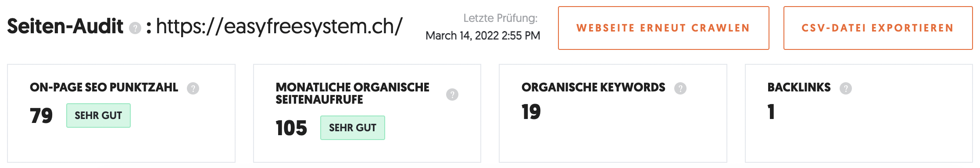Click help icon next to Seiten-Audit title

tap(135, 28)
